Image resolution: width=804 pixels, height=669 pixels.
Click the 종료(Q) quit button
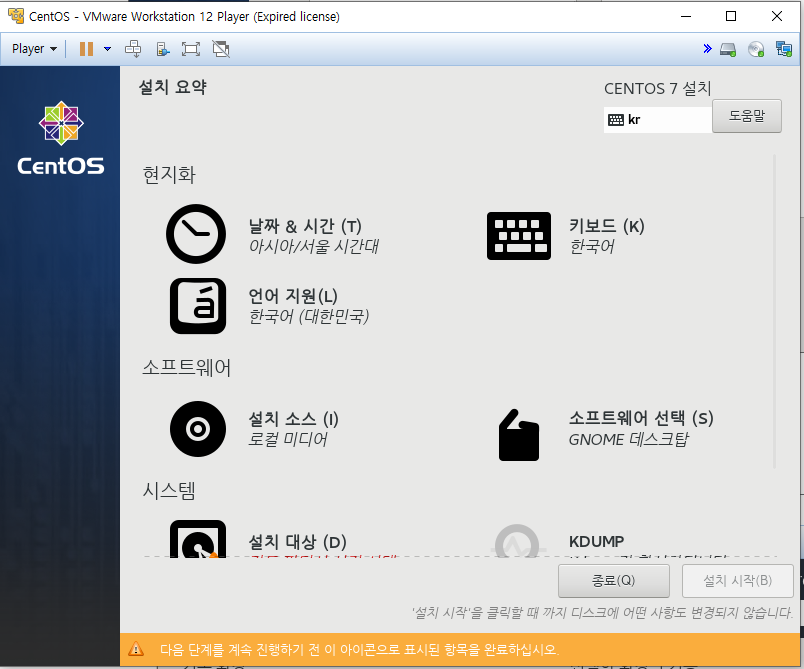click(614, 581)
